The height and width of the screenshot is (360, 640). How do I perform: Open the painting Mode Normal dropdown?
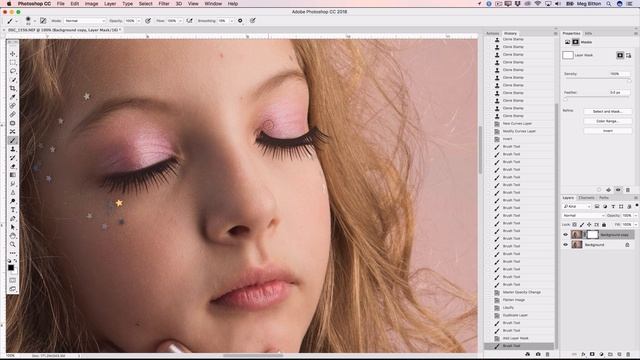[85, 20]
